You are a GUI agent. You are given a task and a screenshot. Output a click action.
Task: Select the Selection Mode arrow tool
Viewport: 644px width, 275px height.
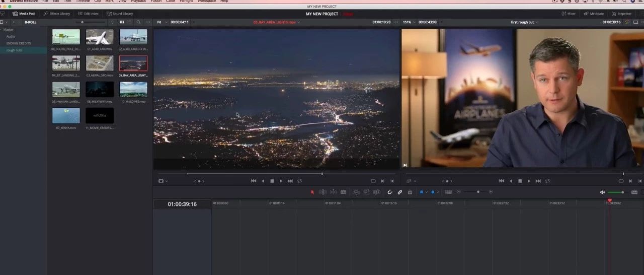[x=312, y=192]
